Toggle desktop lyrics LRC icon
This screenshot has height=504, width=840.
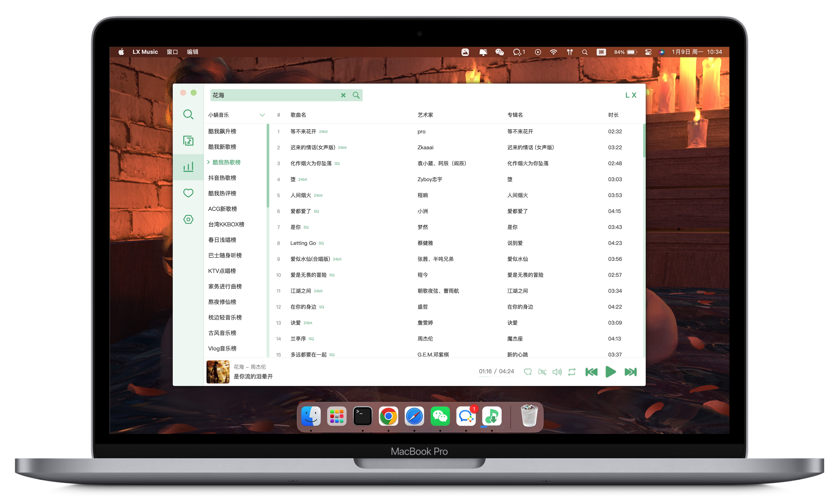click(542, 372)
